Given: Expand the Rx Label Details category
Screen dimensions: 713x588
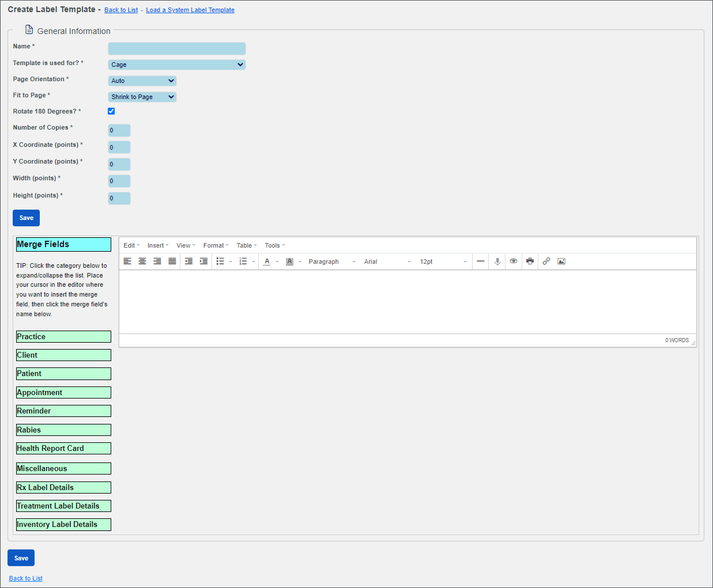Looking at the screenshot, I should point(63,488).
